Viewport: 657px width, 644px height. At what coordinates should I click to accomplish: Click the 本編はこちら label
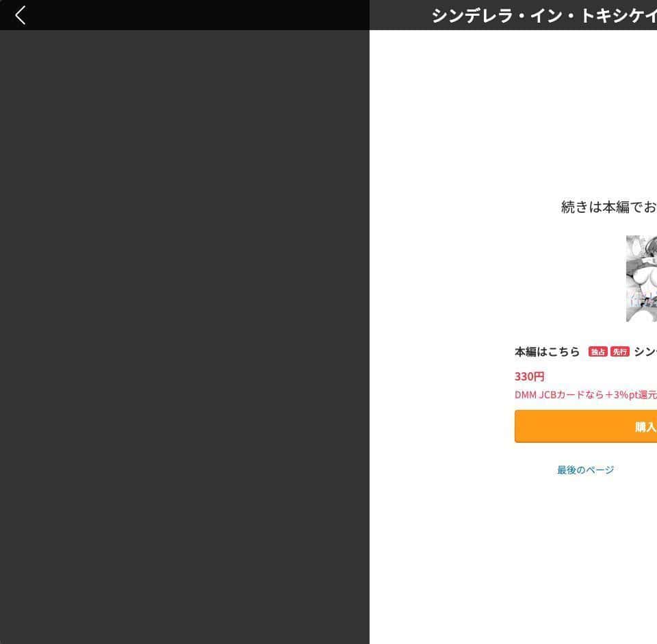[x=547, y=352]
